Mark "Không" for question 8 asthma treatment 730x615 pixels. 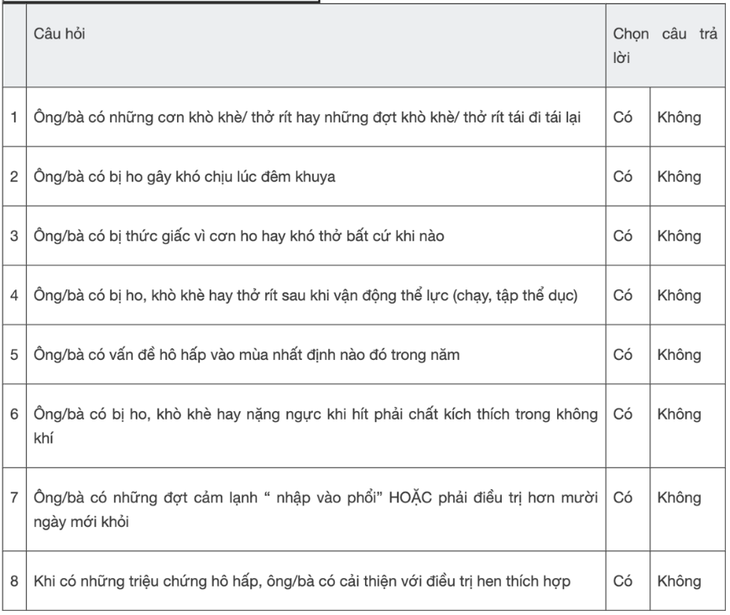point(679,581)
